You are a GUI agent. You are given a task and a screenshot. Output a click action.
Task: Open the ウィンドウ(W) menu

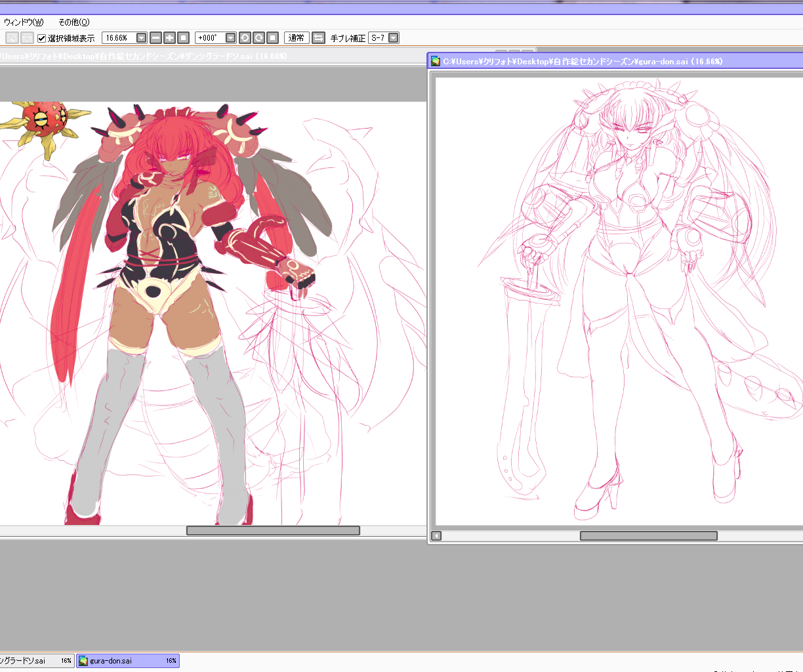(24, 22)
